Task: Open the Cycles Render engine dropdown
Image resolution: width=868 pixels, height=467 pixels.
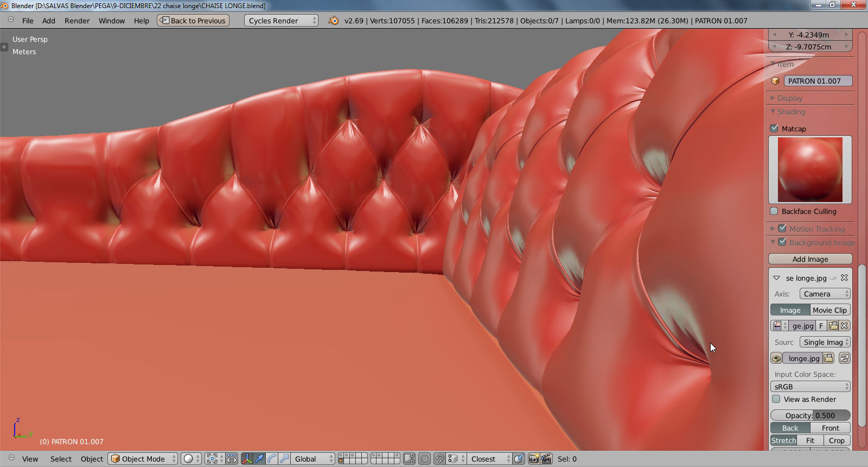Action: click(281, 21)
